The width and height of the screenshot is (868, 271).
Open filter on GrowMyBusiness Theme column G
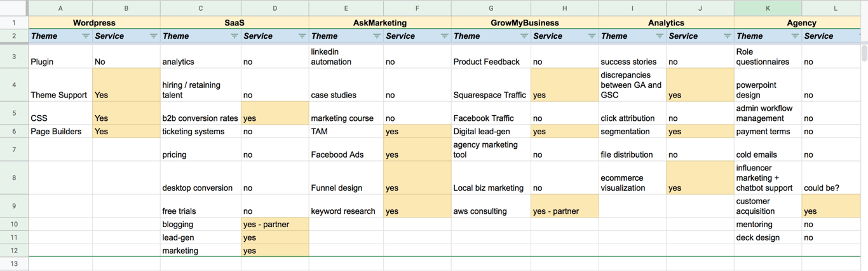[524, 36]
